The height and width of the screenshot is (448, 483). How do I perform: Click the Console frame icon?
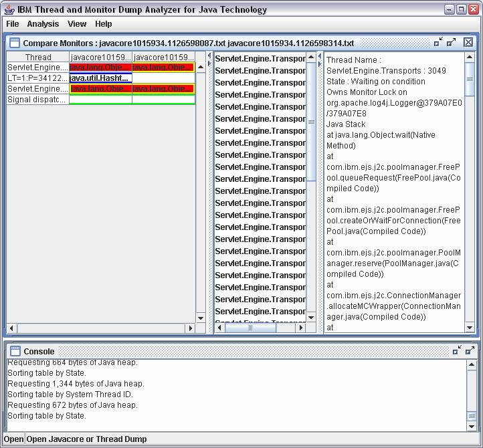[x=15, y=351]
